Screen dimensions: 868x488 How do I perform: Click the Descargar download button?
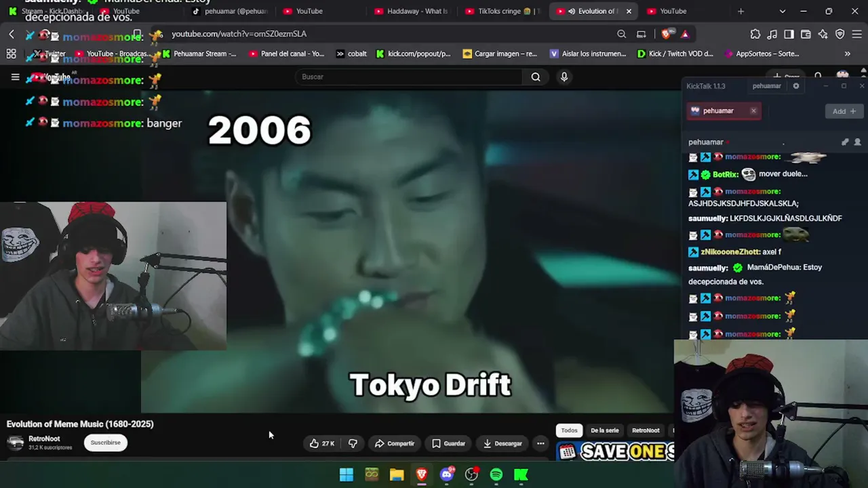(x=502, y=443)
